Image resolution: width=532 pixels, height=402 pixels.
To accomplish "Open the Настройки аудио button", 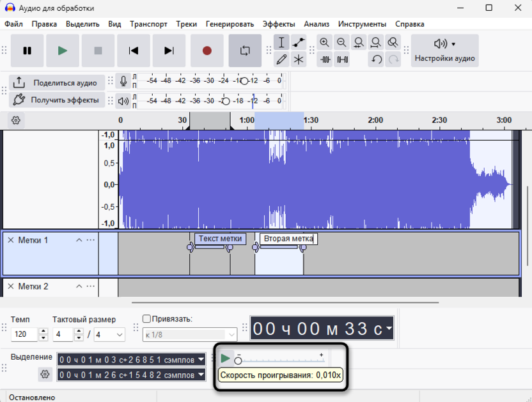I will 445,50.
